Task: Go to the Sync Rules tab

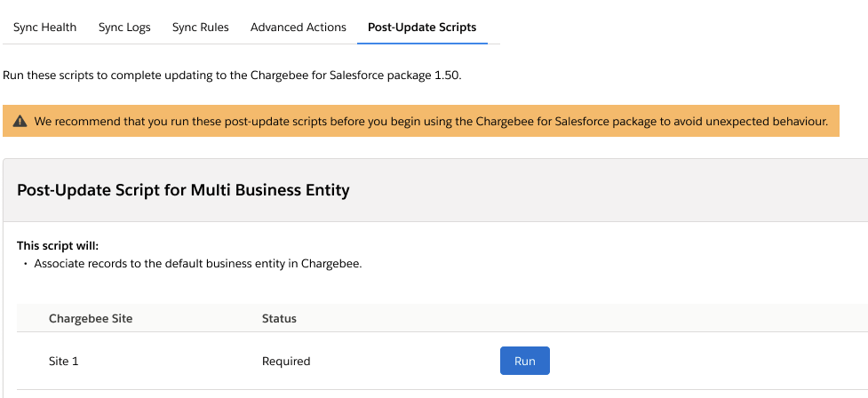Action: click(x=200, y=28)
